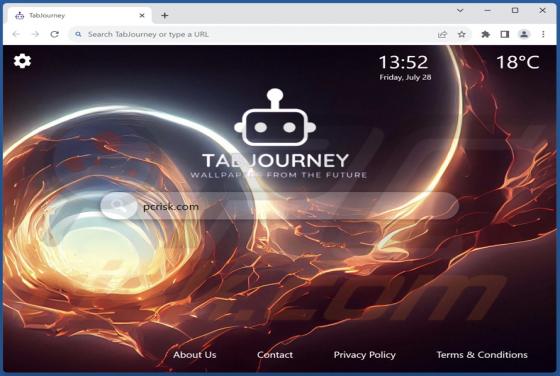Click the TabJourney robot logo
Viewport: 560px width, 376px height.
pyautogui.click(x=275, y=117)
